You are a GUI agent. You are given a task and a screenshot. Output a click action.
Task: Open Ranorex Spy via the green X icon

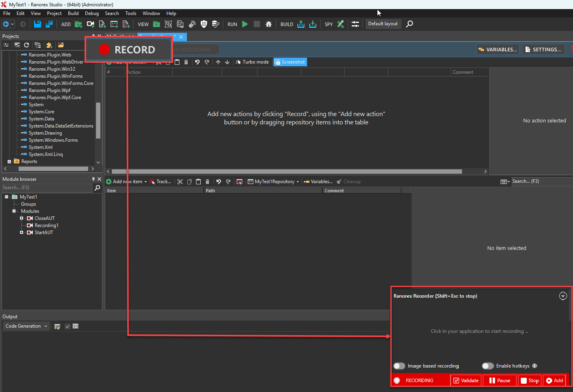click(341, 24)
